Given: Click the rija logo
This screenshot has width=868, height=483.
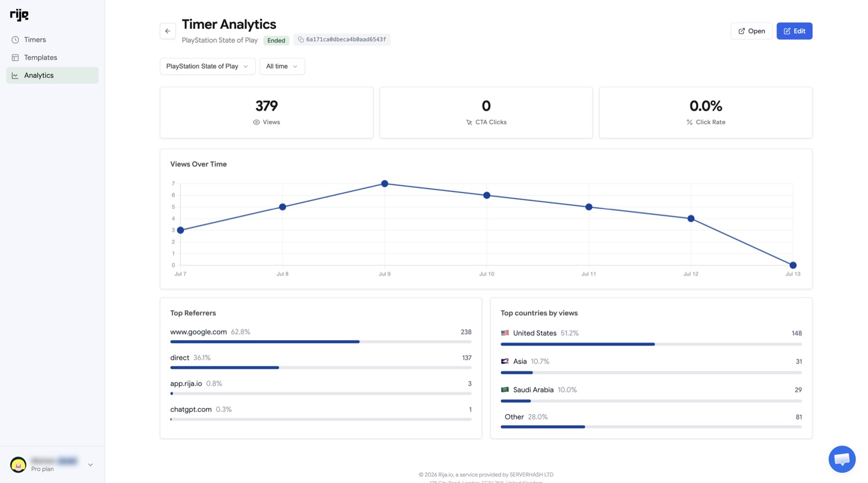Looking at the screenshot, I should pos(19,14).
